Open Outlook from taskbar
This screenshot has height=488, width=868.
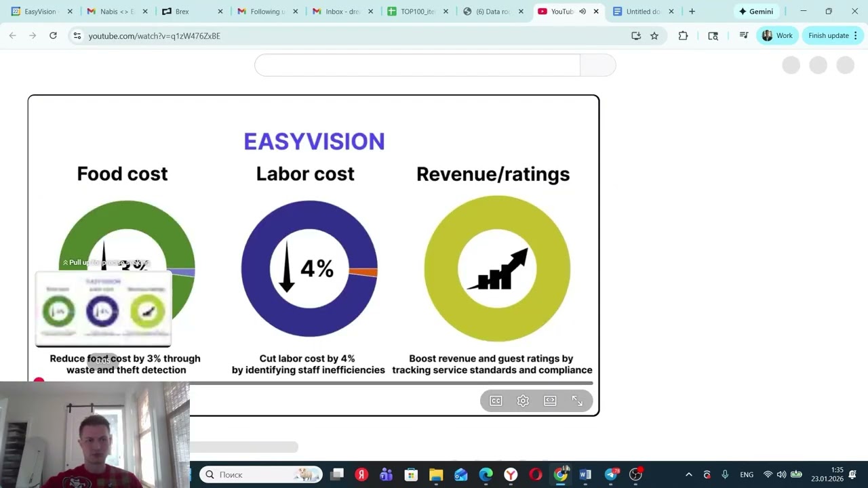461,474
